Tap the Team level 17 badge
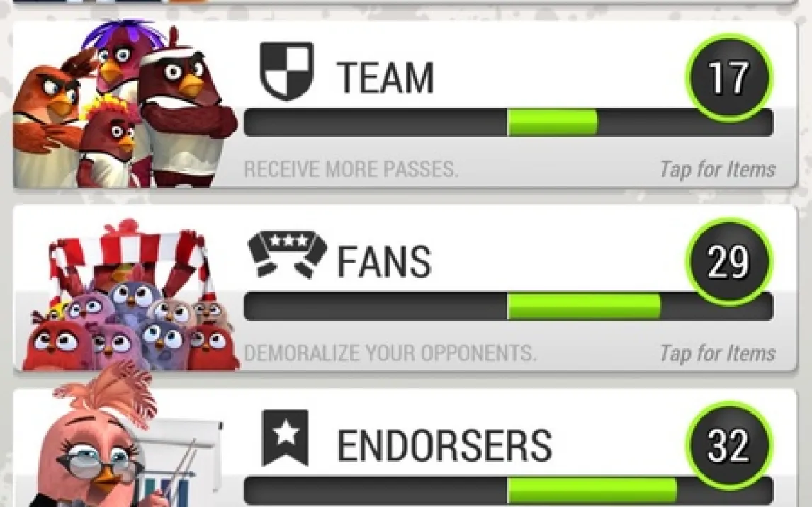Viewport: 812px width, 507px height. (729, 78)
